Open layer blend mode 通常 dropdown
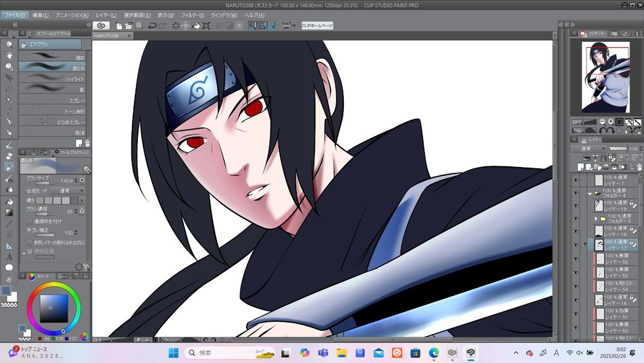 tap(589, 148)
